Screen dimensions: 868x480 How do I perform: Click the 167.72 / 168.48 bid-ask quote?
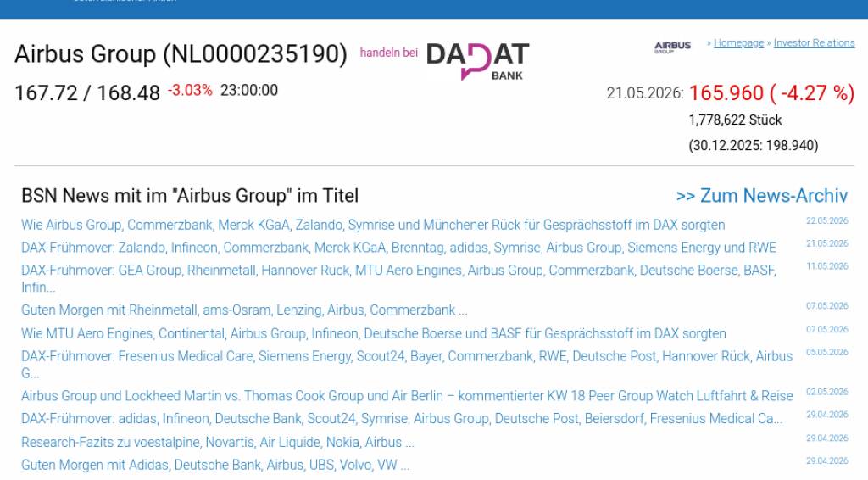[x=87, y=93]
